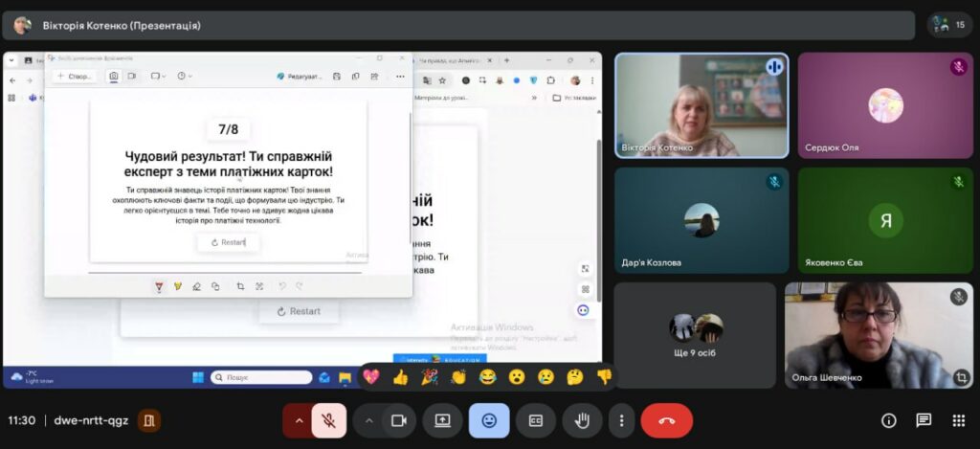Viewport: 980px width, 449px height.
Task: Select Сердюк Оля participant tile
Action: click(885, 105)
